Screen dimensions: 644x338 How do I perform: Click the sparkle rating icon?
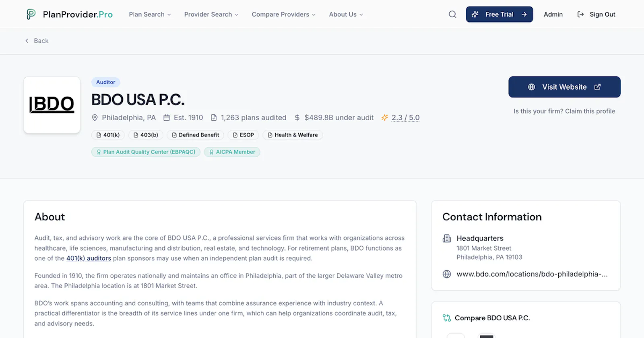pos(385,117)
